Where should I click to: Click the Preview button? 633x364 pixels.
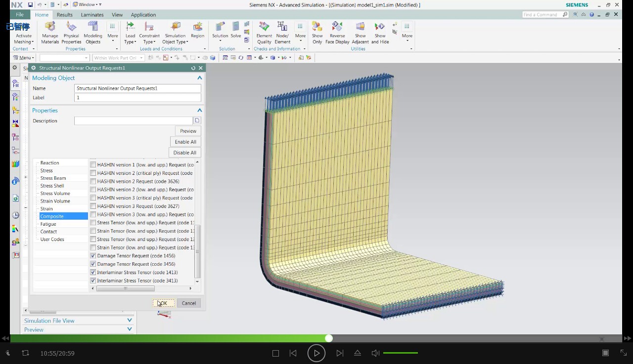188,131
